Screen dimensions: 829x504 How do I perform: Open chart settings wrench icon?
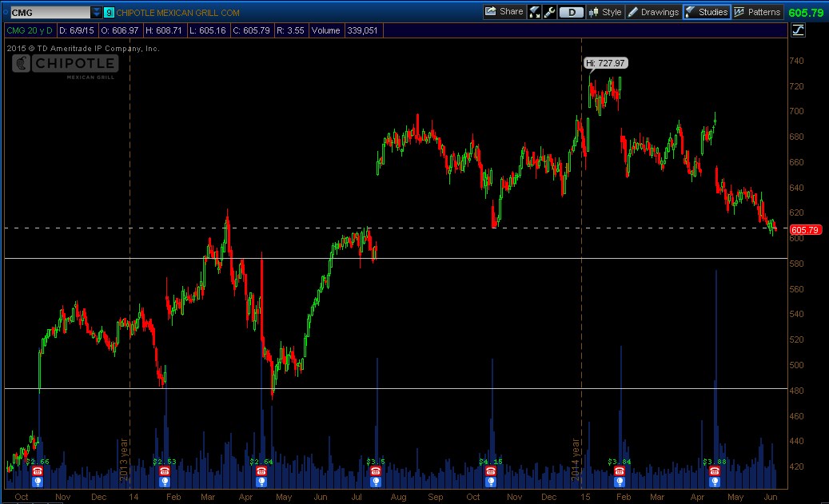click(549, 12)
